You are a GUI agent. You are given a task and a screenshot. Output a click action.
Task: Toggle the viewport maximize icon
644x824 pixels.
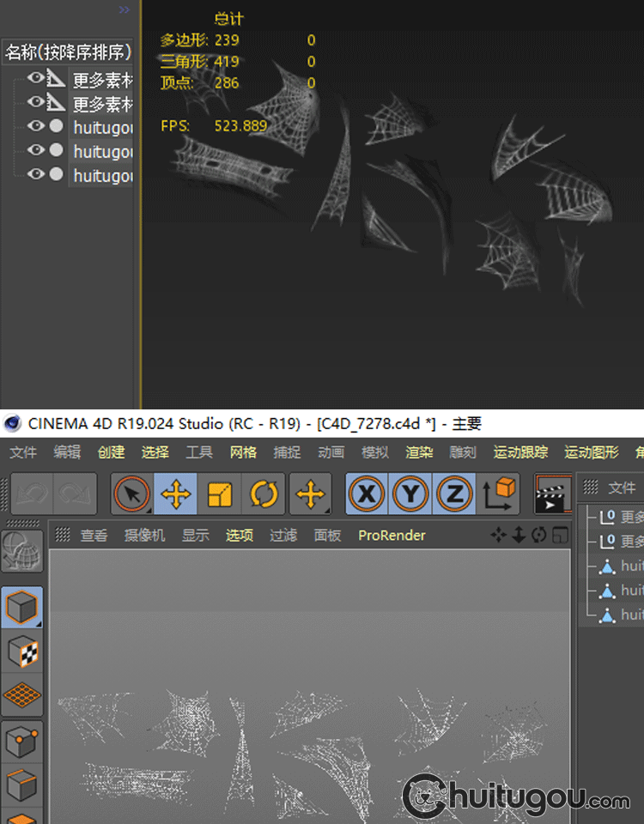[x=560, y=536]
